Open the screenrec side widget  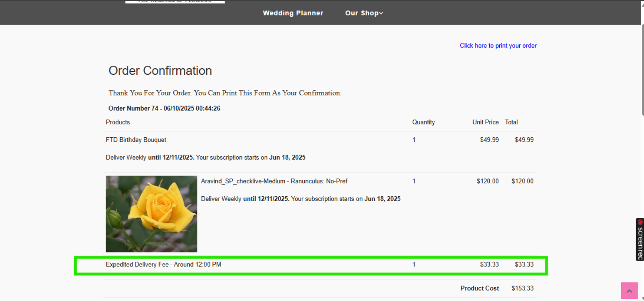(640, 239)
